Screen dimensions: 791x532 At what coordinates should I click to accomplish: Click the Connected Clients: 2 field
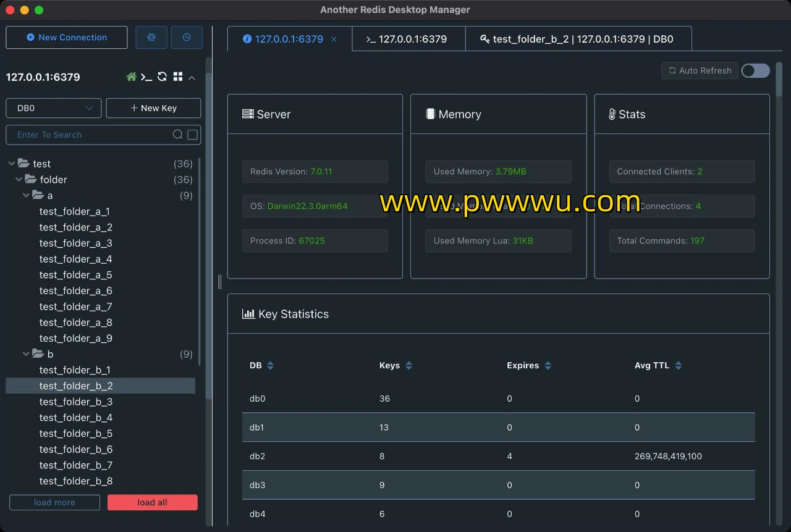682,172
